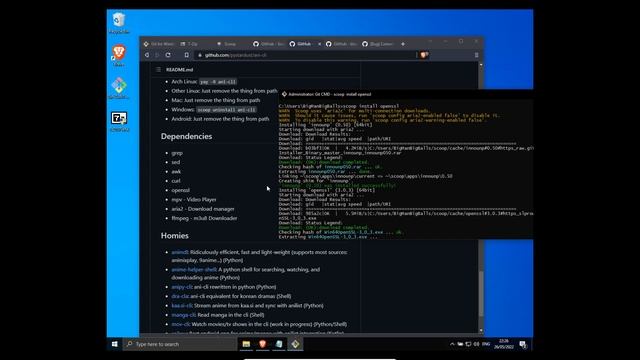Viewport: 640px width, 360px height.
Task: Bookmark the current GitHub page
Action: pyautogui.click(x=187, y=55)
